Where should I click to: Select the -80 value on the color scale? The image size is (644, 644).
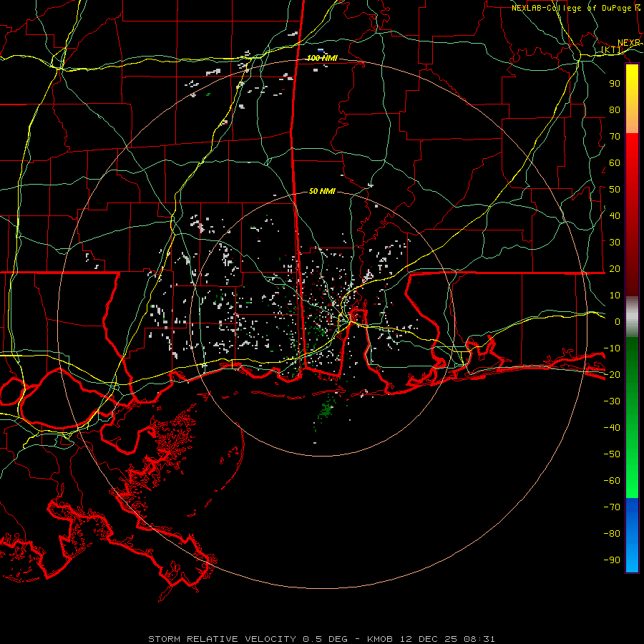pyautogui.click(x=612, y=534)
